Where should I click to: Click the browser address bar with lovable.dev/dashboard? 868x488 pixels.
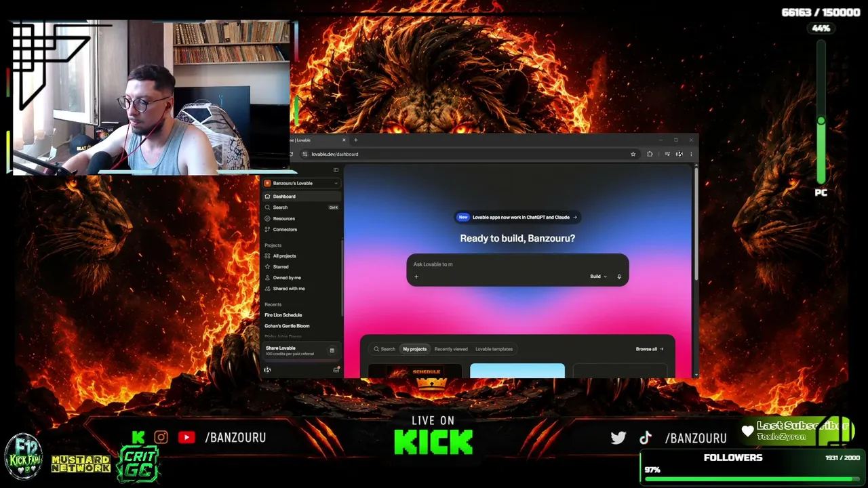(468, 154)
